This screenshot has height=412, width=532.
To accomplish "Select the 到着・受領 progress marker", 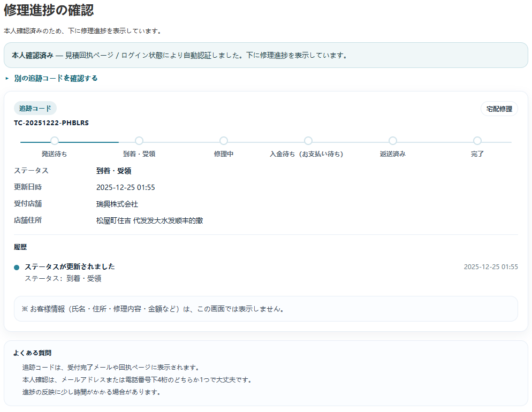I will coord(139,141).
